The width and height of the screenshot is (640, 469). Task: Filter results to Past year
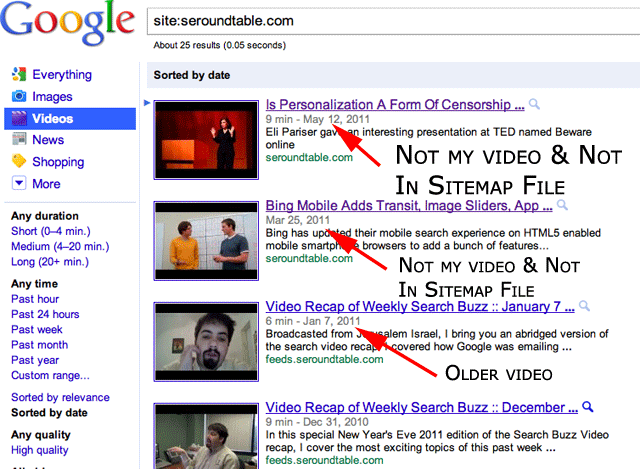click(35, 360)
